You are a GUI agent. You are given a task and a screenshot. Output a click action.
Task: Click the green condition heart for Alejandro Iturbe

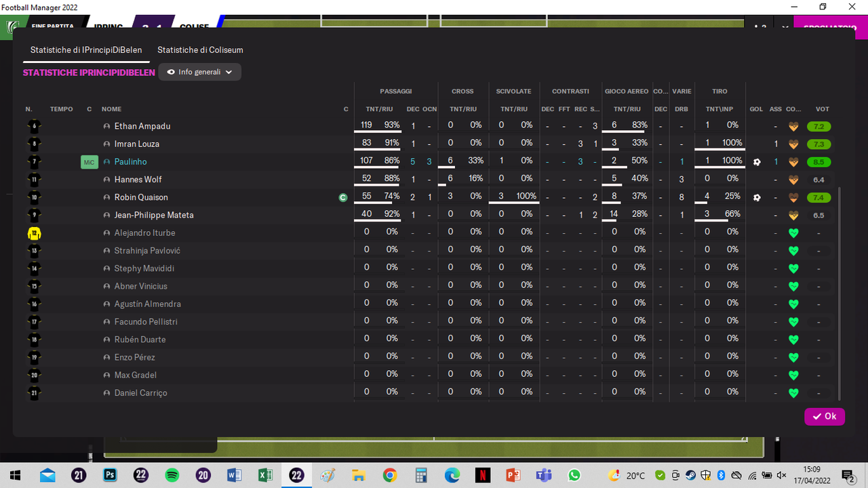(x=793, y=233)
